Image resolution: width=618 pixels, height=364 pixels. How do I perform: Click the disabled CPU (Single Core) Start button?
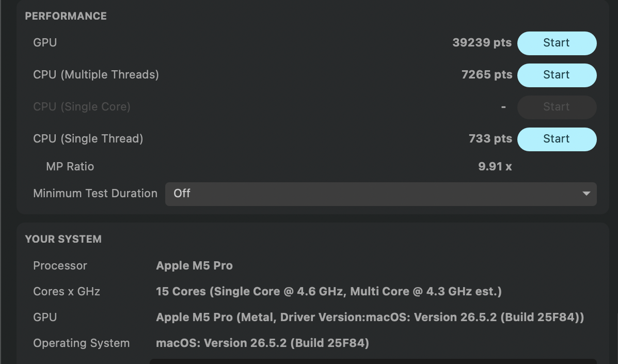[x=557, y=107]
